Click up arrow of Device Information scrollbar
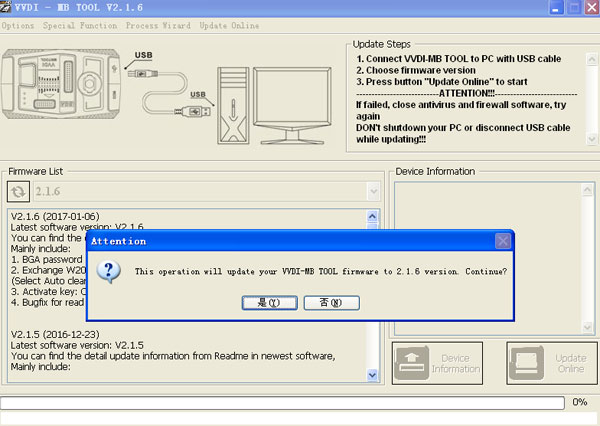The width and height of the screenshot is (600, 426). (587, 190)
